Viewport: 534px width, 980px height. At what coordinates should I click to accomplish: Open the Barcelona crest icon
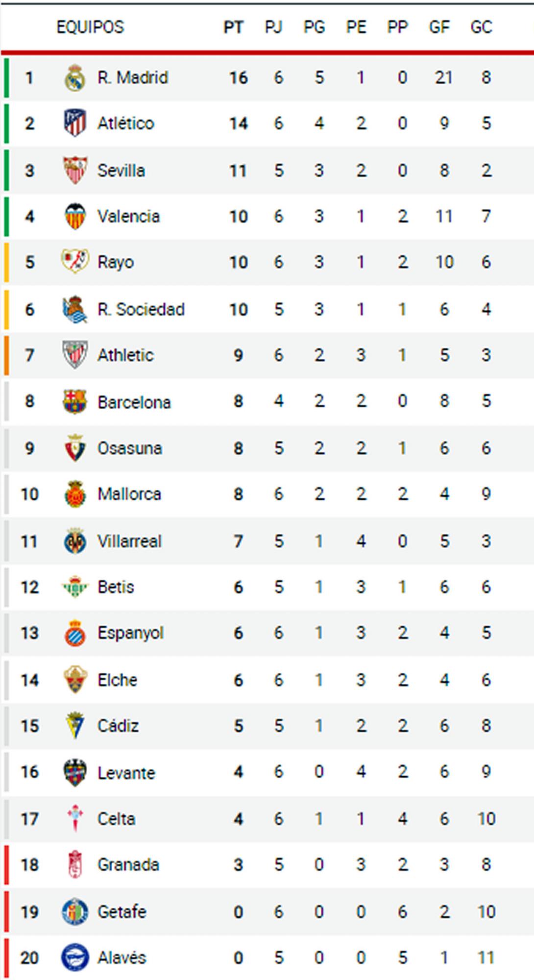[x=75, y=402]
